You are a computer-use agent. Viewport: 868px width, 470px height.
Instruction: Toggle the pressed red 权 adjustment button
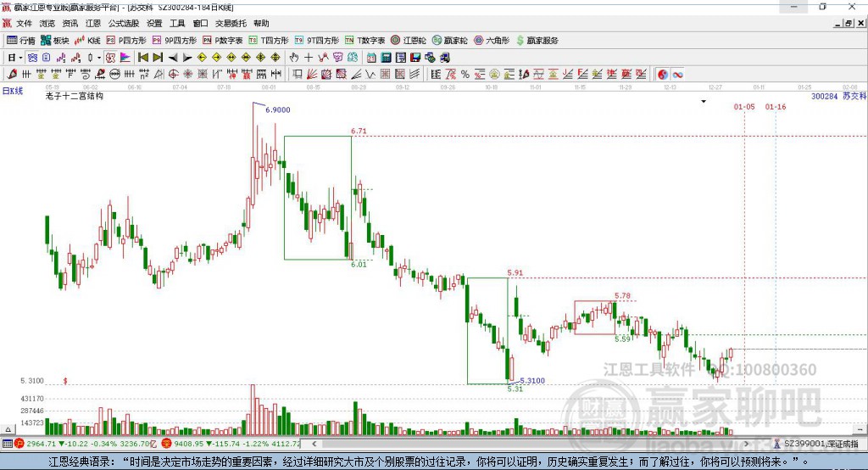click(111, 58)
